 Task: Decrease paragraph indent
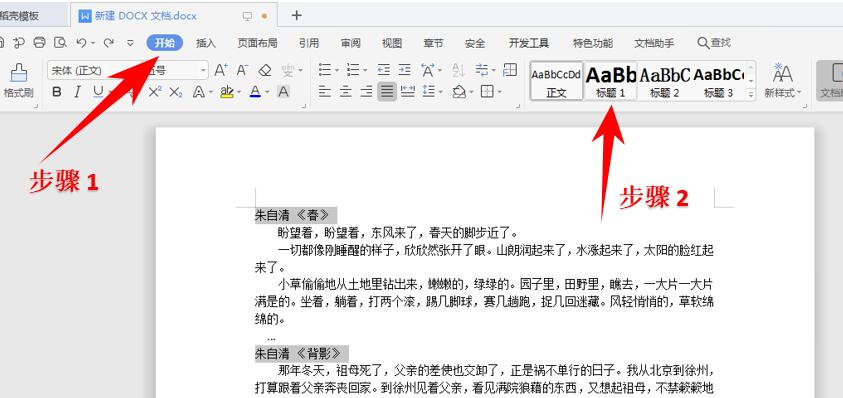point(383,70)
